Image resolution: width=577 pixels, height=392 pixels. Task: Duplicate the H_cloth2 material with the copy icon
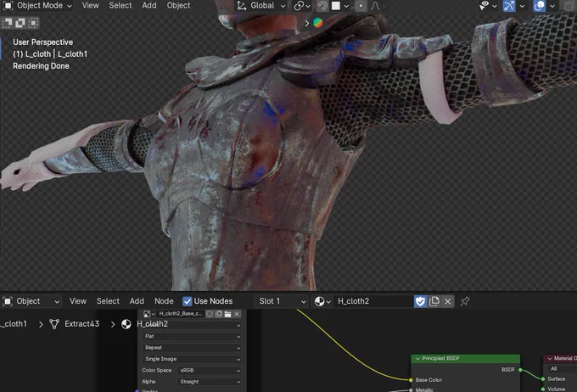point(434,301)
